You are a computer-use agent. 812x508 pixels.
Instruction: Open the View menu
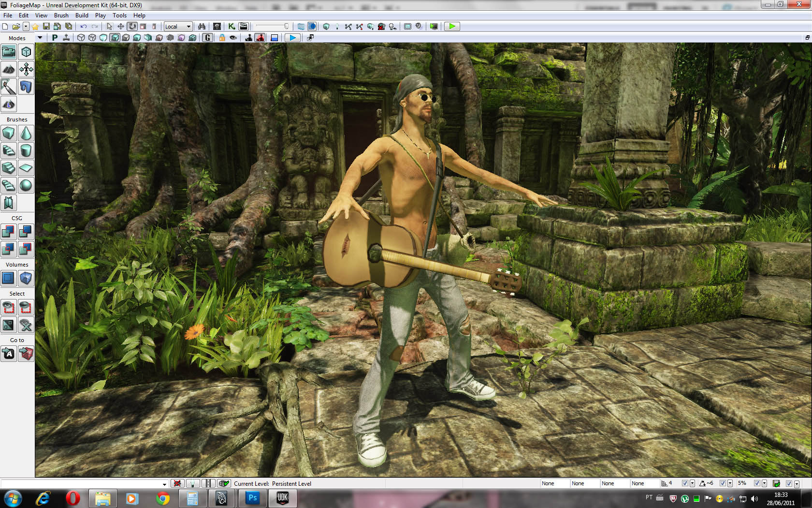(x=41, y=15)
